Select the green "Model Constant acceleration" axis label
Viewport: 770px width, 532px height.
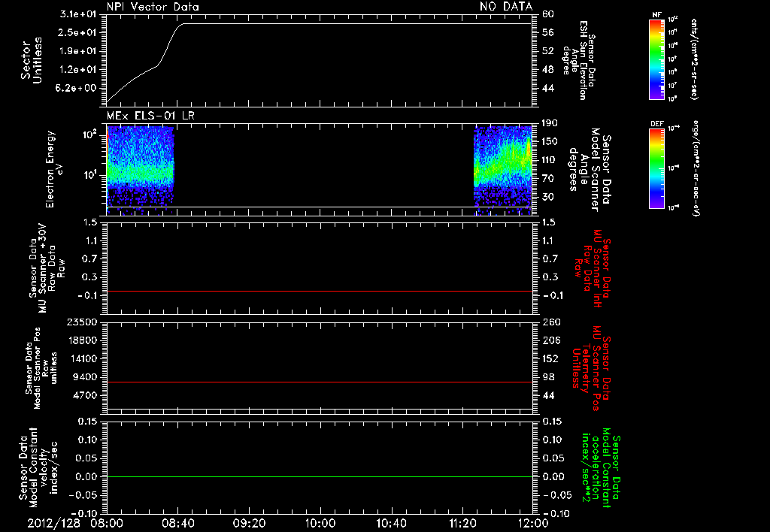pyautogui.click(x=600, y=467)
